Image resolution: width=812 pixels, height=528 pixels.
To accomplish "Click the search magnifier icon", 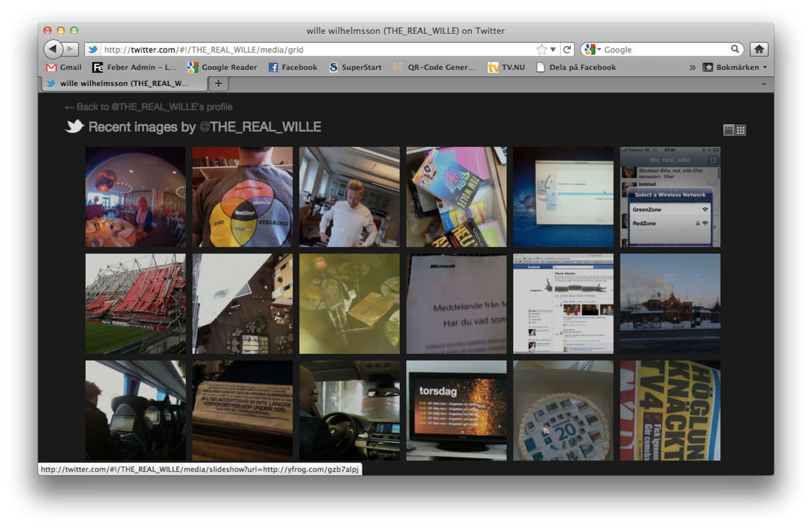I will point(735,49).
